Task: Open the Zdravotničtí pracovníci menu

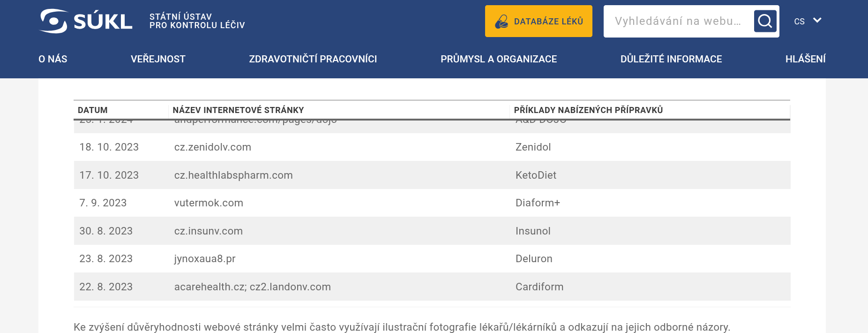Action: click(x=313, y=59)
